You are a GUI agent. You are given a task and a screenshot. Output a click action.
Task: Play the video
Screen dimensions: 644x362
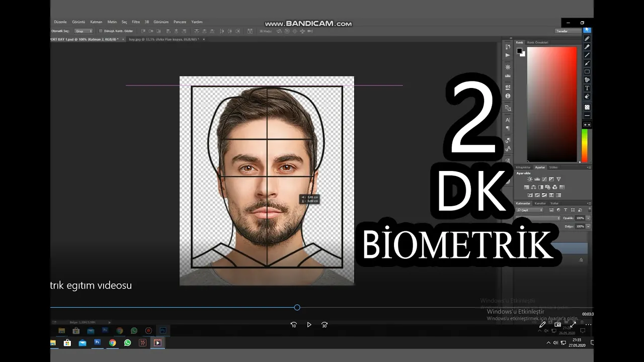coord(309,325)
